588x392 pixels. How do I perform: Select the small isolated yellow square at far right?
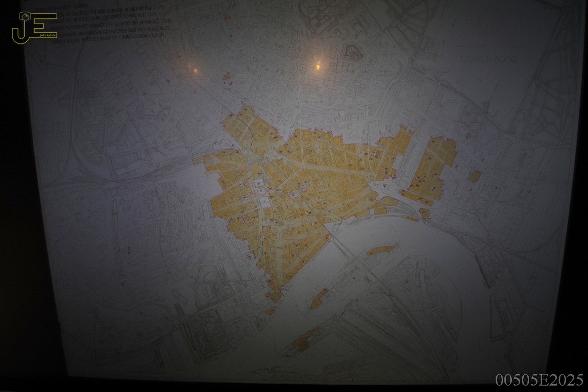[475, 176]
